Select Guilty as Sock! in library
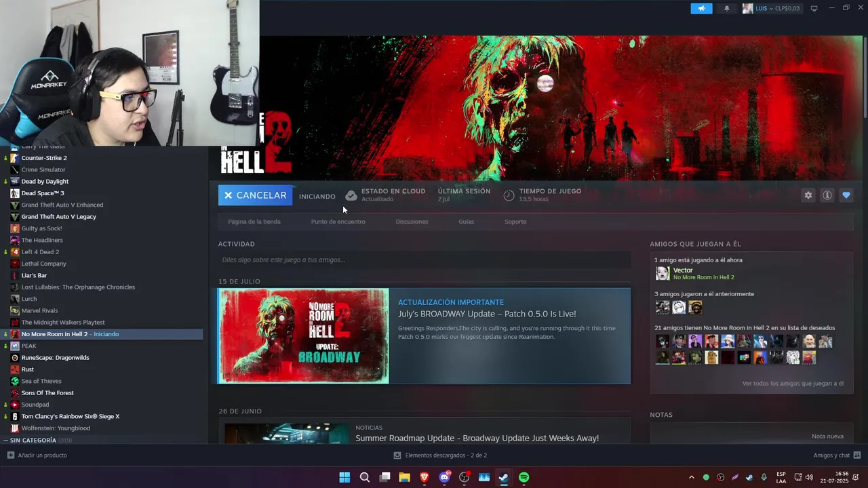This screenshot has height=488, width=868. (x=41, y=228)
